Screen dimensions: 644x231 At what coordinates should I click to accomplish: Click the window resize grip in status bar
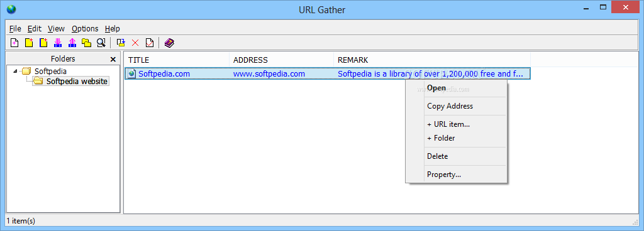(636, 222)
